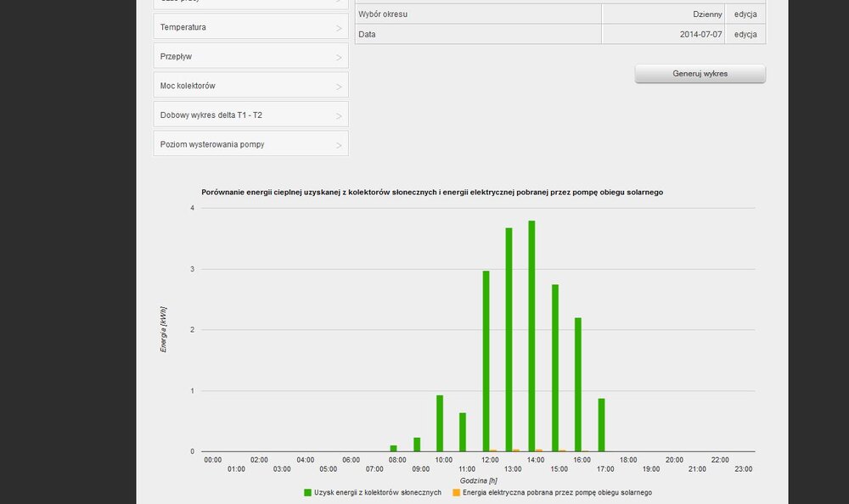Click the arrow beside Dobowy wykres delta T1 - T2
Image resolution: width=849 pixels, height=504 pixels.
coord(339,116)
